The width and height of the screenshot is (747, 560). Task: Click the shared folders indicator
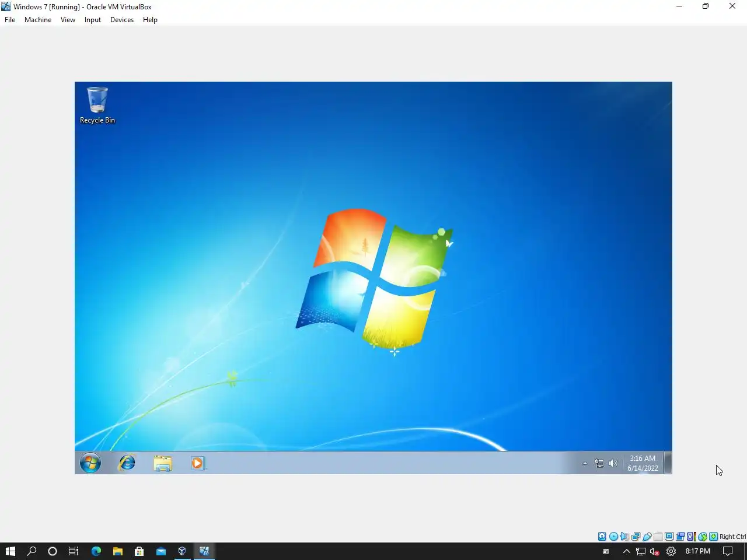[658, 537]
